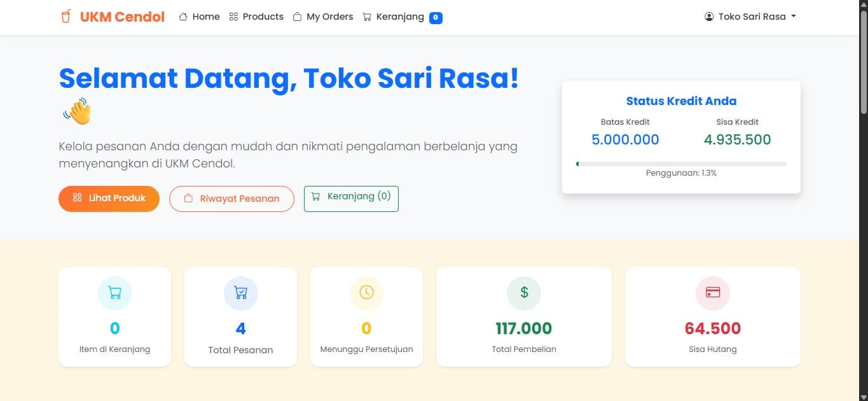The width and height of the screenshot is (868, 401).
Task: Click the user profile icon beside Toko Sari Rasa
Action: pos(708,17)
